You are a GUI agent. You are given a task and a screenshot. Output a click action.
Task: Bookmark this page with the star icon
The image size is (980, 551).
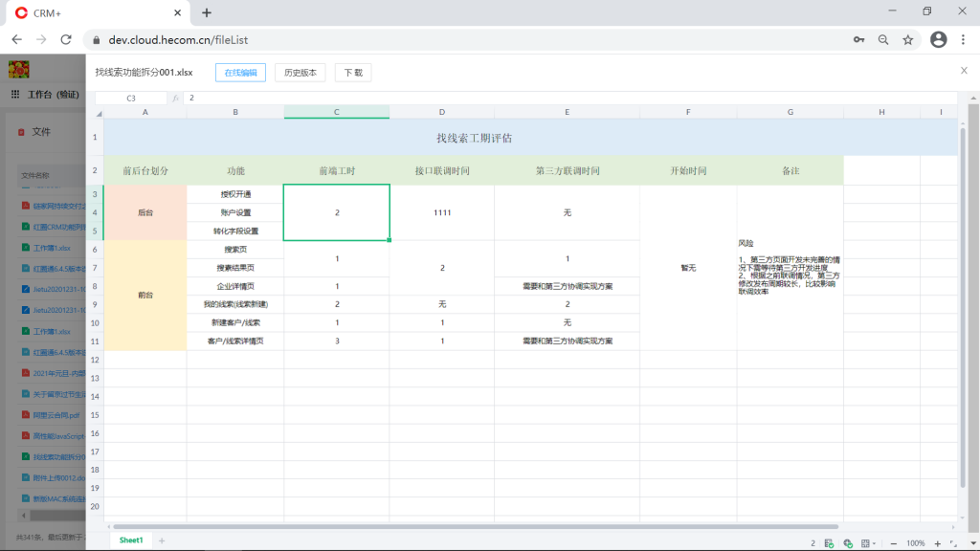[907, 39]
